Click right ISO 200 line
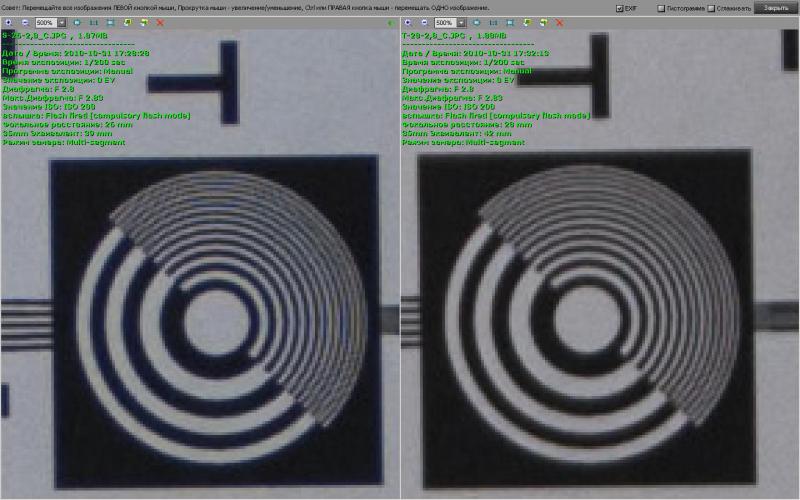The width and height of the screenshot is (800, 500). 448,107
